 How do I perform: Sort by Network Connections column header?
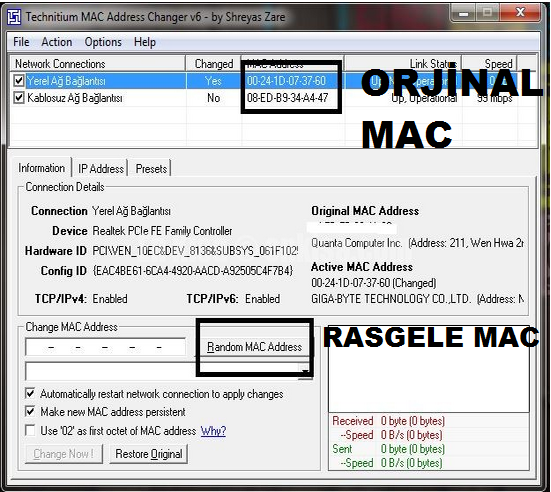[97, 64]
